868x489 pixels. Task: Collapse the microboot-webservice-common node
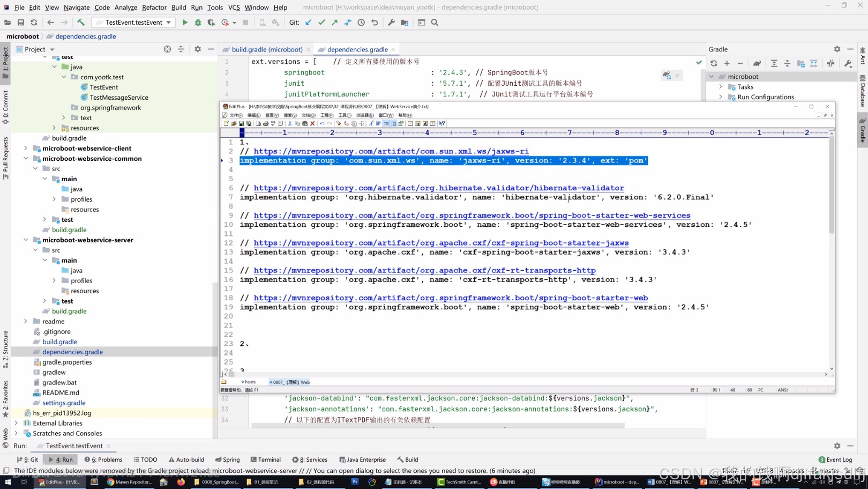tap(26, 158)
